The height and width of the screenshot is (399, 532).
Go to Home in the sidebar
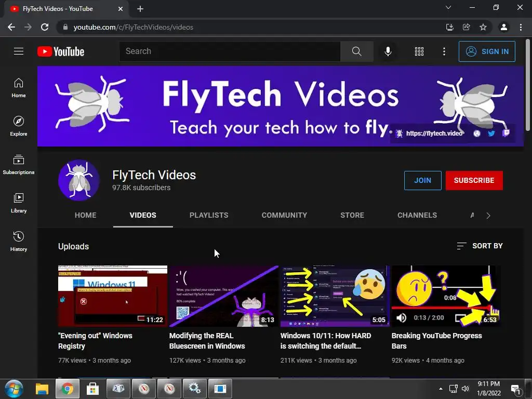click(19, 88)
